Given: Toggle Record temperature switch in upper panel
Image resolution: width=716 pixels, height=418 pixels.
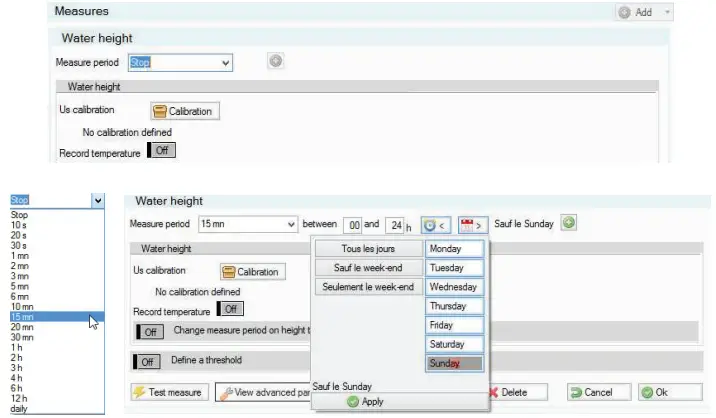Looking at the screenshot, I should (x=162, y=150).
